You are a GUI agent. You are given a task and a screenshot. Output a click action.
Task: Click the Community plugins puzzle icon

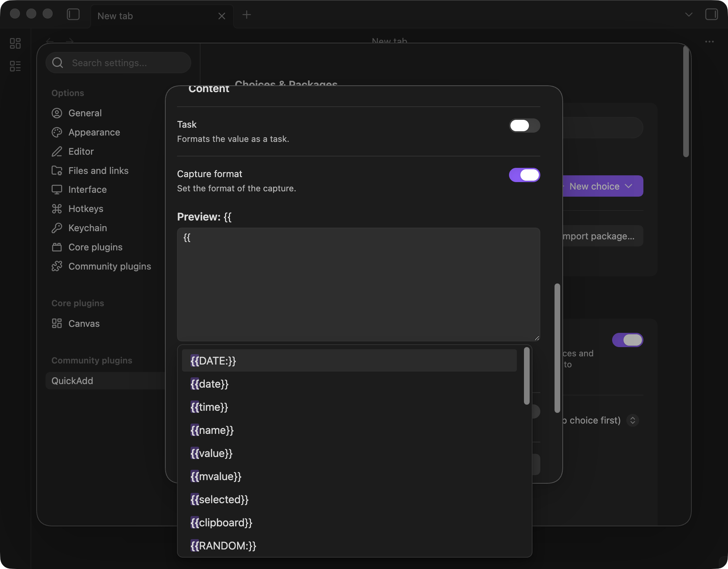[57, 266]
